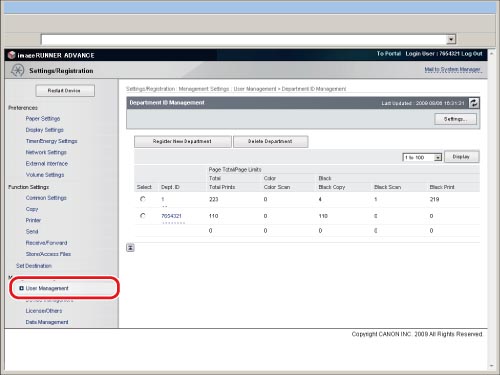Click the return-to-top arrow icon below table
500x375 pixels.
(x=130, y=248)
